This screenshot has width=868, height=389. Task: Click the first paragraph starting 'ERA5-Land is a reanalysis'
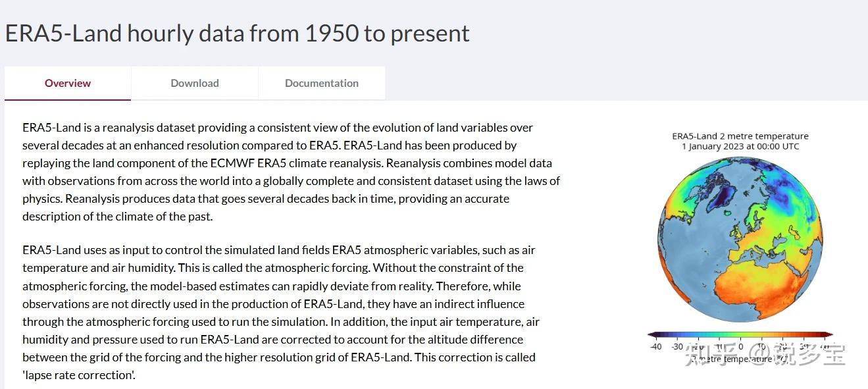[290, 172]
